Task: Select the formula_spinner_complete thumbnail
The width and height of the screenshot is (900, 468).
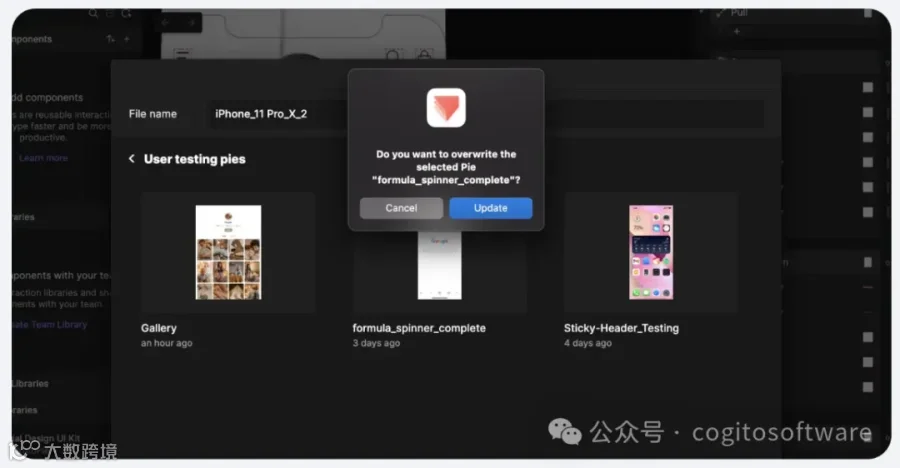Action: point(440,264)
